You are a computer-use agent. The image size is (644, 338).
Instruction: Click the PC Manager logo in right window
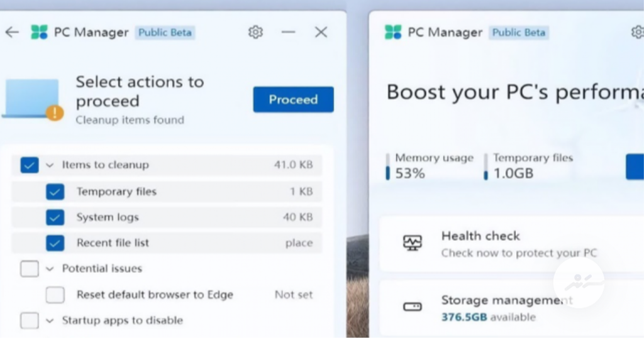point(393,32)
